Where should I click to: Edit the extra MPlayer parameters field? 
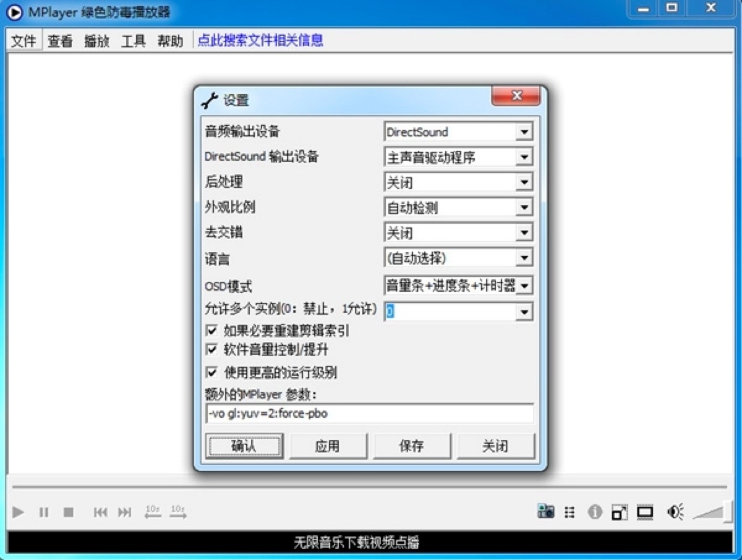tap(369, 414)
